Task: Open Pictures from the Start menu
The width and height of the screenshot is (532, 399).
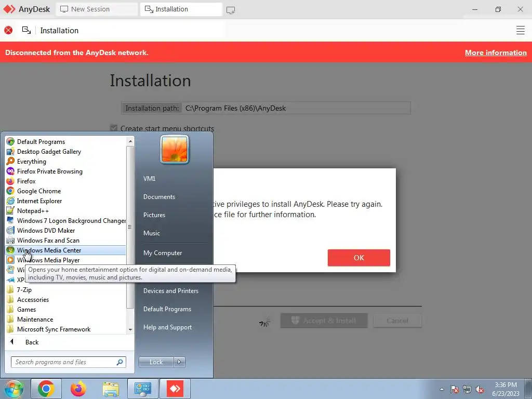Action: (154, 215)
